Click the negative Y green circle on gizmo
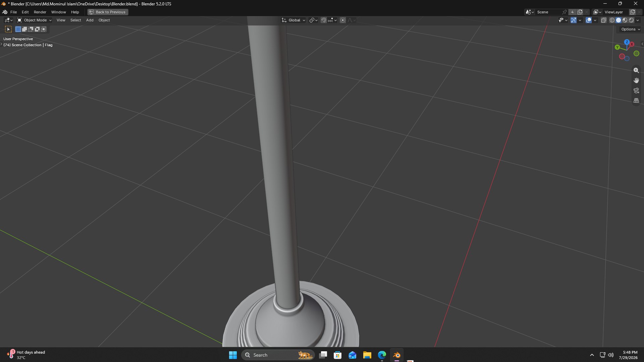This screenshot has width=644, height=362. (636, 54)
